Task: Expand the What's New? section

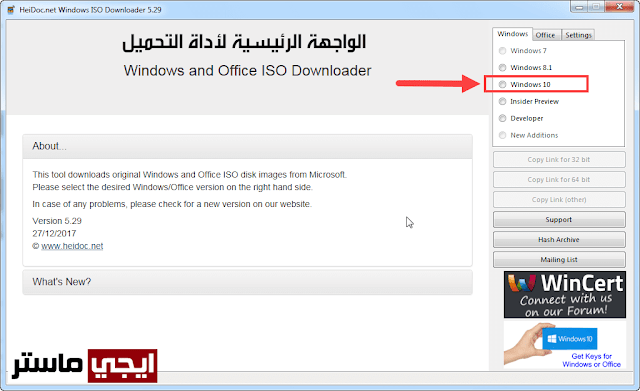Action: click(x=247, y=282)
